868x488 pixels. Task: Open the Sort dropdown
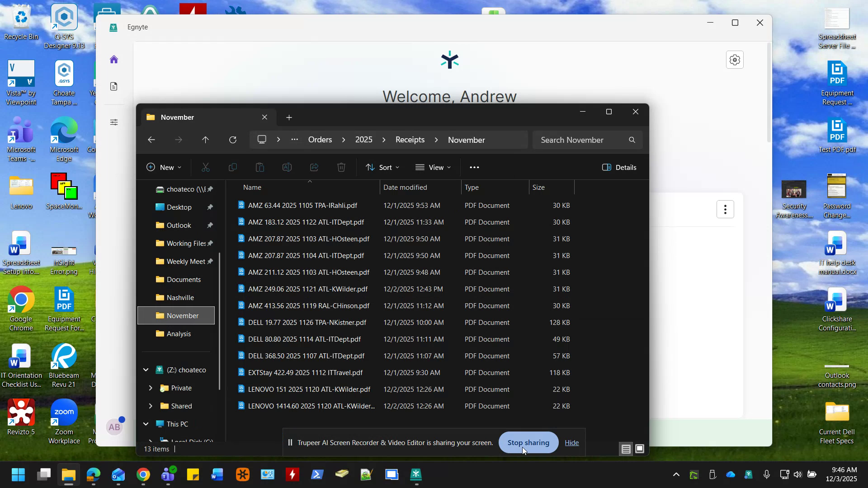click(382, 167)
